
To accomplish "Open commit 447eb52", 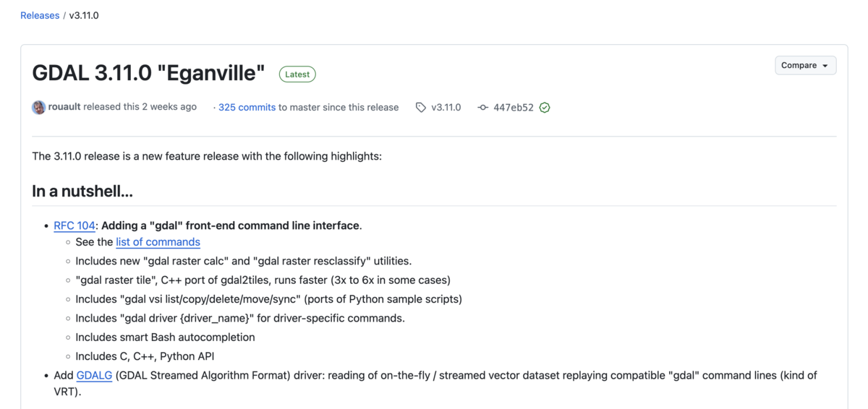I will [x=514, y=107].
